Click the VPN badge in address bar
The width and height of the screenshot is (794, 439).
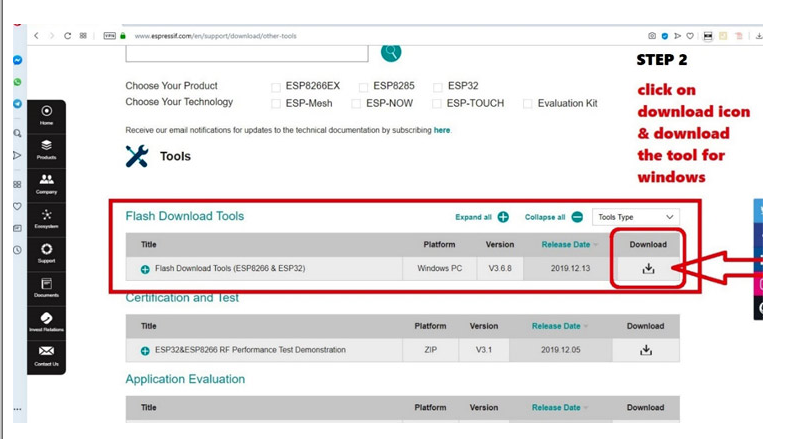109,35
